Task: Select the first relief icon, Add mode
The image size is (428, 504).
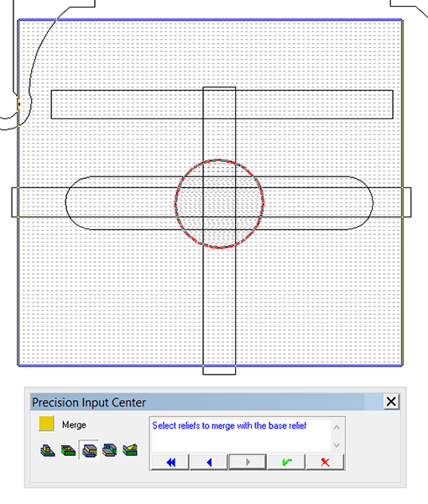Action: 48,450
